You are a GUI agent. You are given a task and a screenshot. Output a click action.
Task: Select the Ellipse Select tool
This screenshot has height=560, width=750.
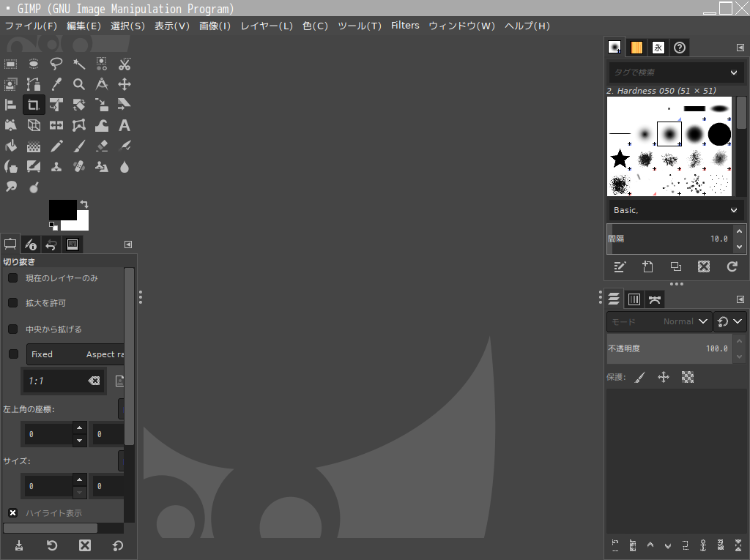click(34, 64)
